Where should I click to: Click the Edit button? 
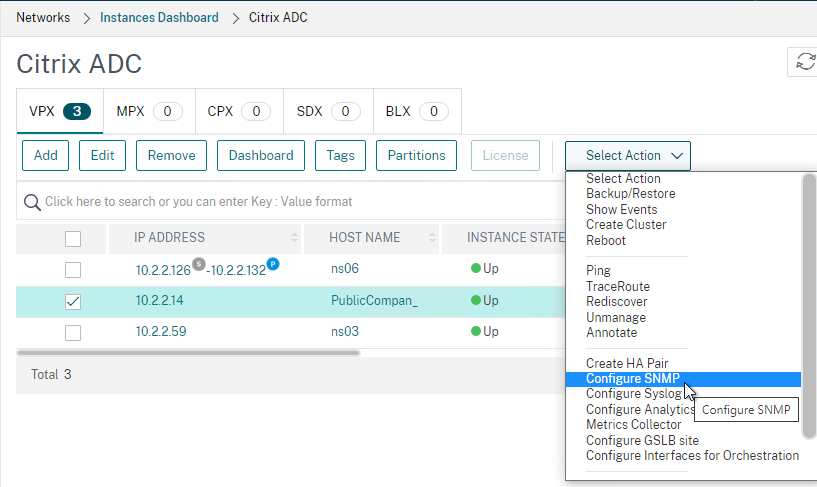102,156
